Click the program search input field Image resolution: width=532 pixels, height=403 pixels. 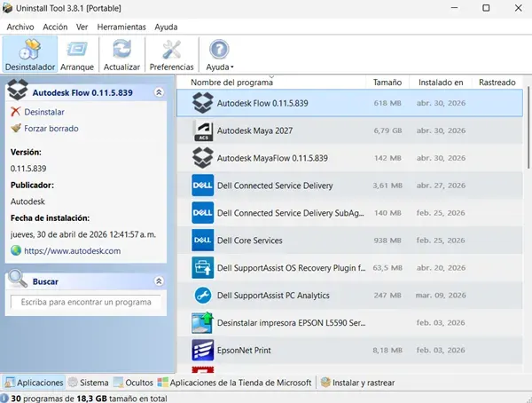85,302
